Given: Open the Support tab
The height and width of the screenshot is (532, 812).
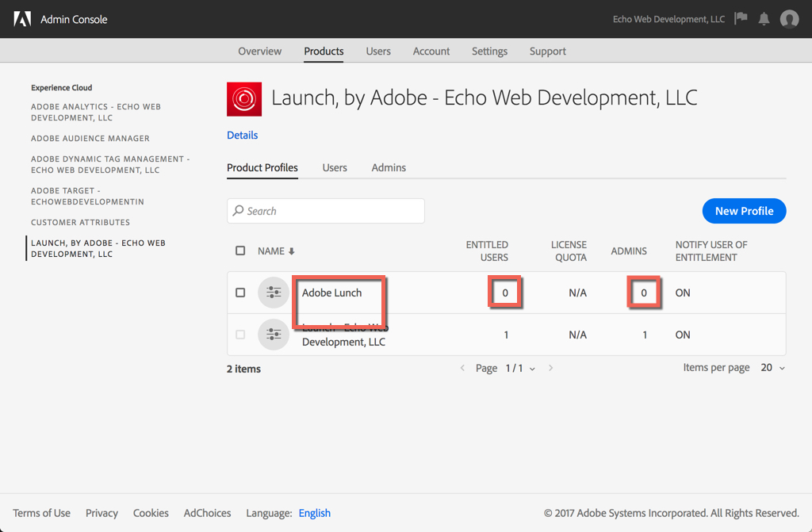Looking at the screenshot, I should tap(547, 52).
